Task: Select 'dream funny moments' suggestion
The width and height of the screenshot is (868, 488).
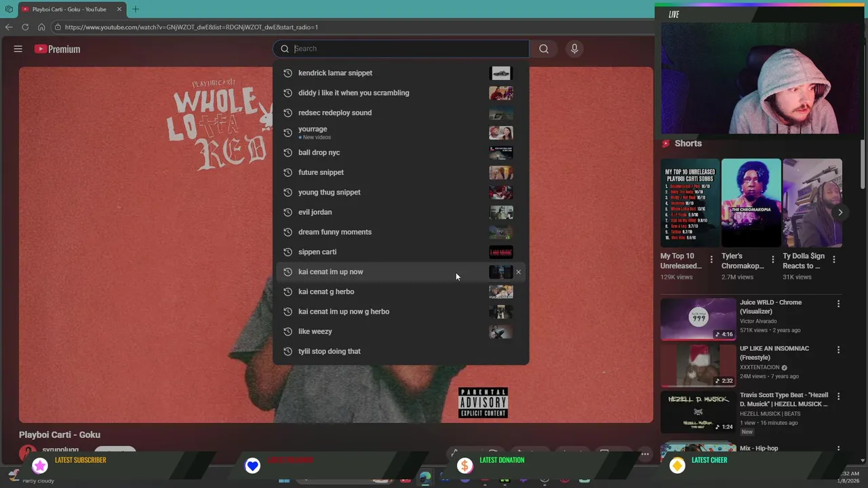Action: pos(401,232)
